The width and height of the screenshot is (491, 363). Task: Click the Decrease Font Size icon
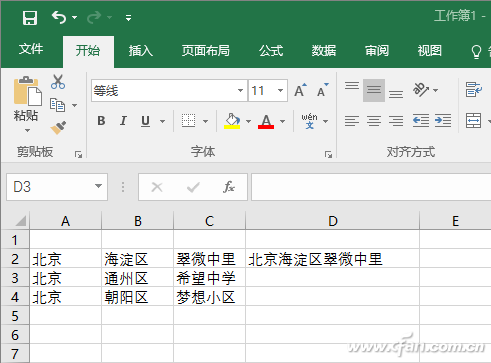(322, 90)
